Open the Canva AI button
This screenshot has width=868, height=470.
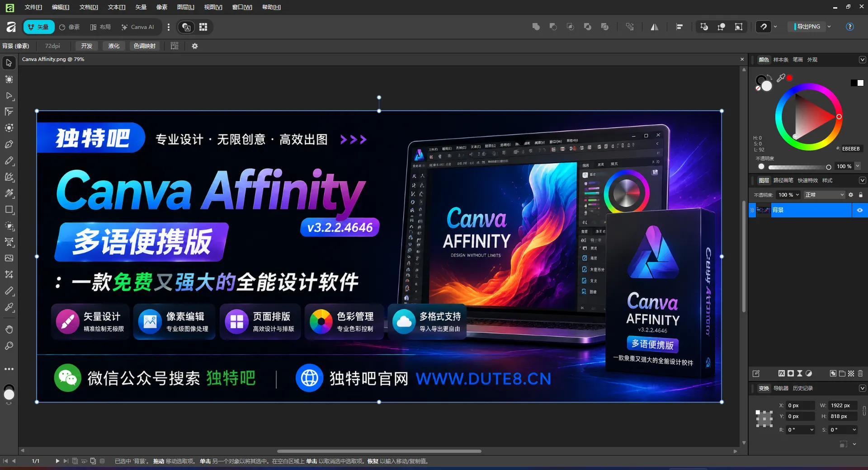pyautogui.click(x=138, y=27)
